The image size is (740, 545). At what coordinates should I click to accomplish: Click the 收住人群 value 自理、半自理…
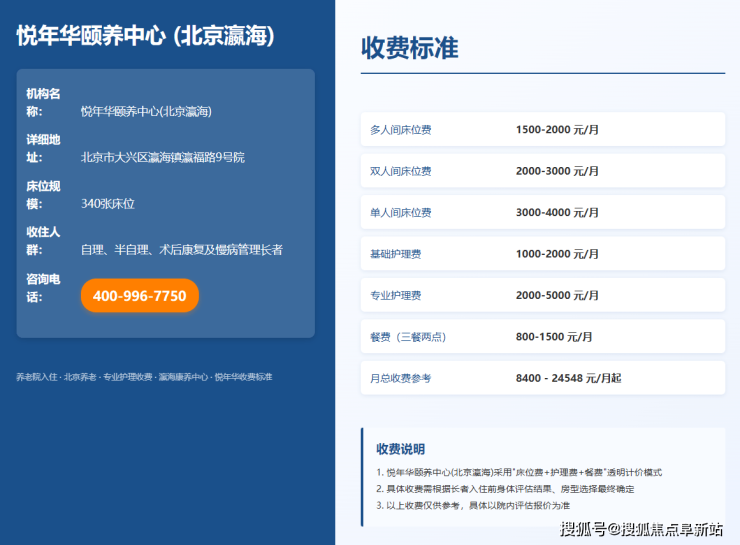pos(182,250)
